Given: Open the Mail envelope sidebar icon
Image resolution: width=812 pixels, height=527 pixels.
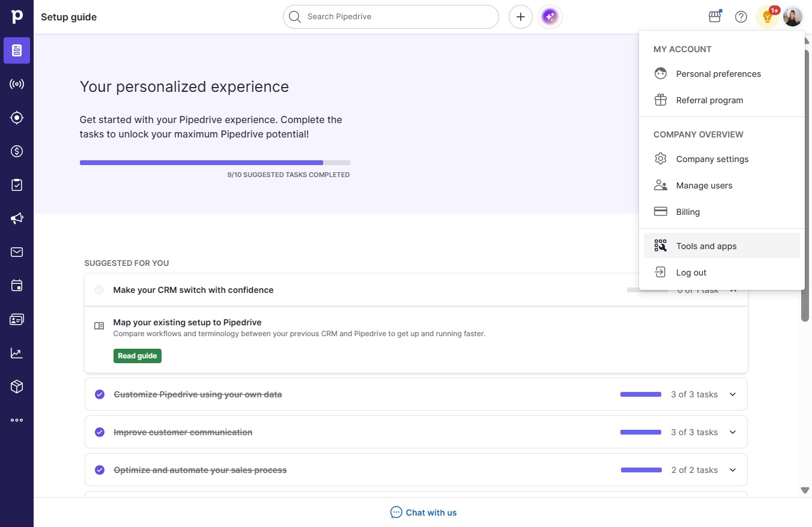Looking at the screenshot, I should (17, 252).
